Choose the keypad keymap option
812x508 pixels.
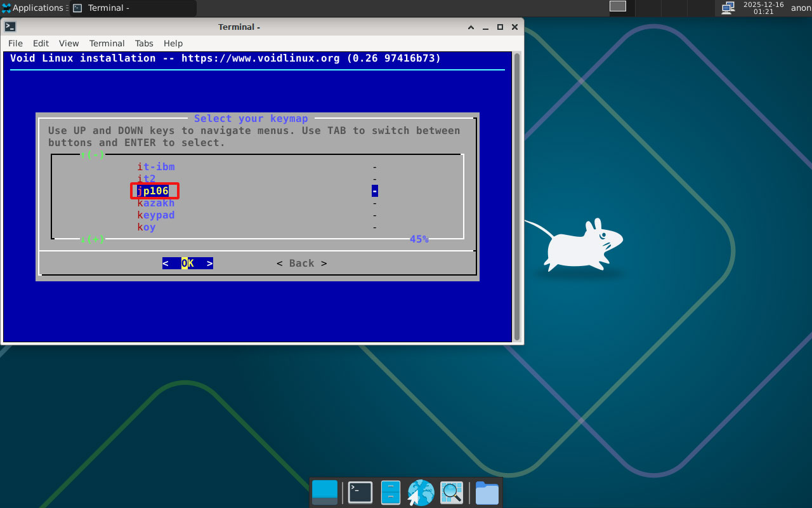(x=156, y=215)
